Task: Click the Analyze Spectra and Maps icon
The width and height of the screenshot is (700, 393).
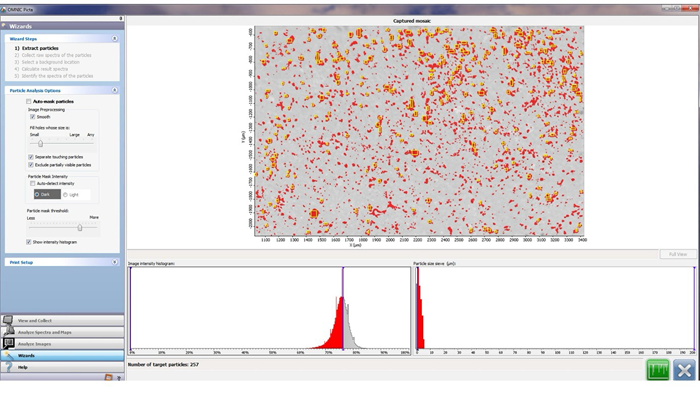Action: tap(8, 332)
